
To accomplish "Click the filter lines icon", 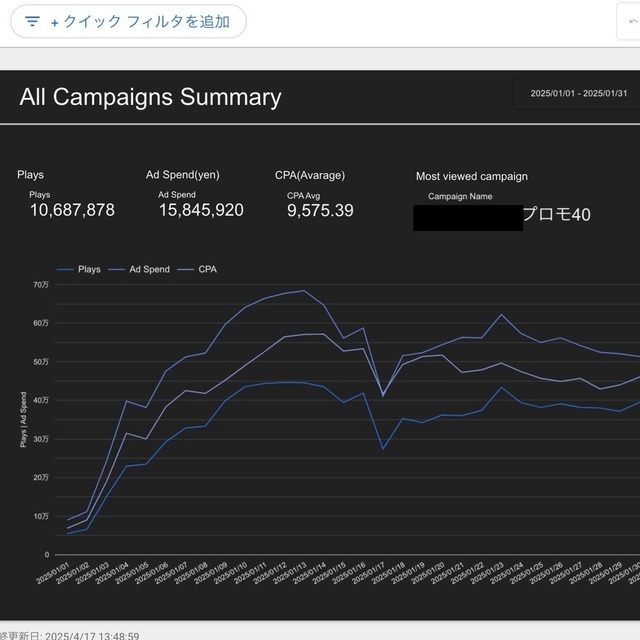I will point(33,21).
